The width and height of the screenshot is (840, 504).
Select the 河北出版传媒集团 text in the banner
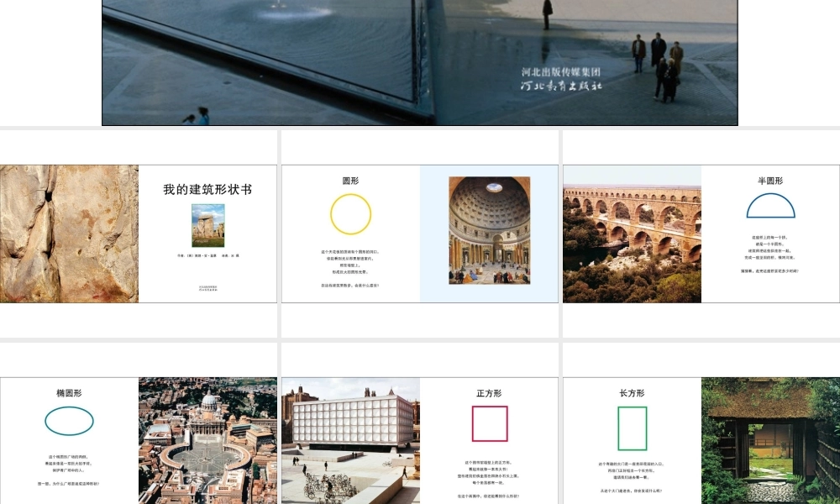pyautogui.click(x=559, y=71)
